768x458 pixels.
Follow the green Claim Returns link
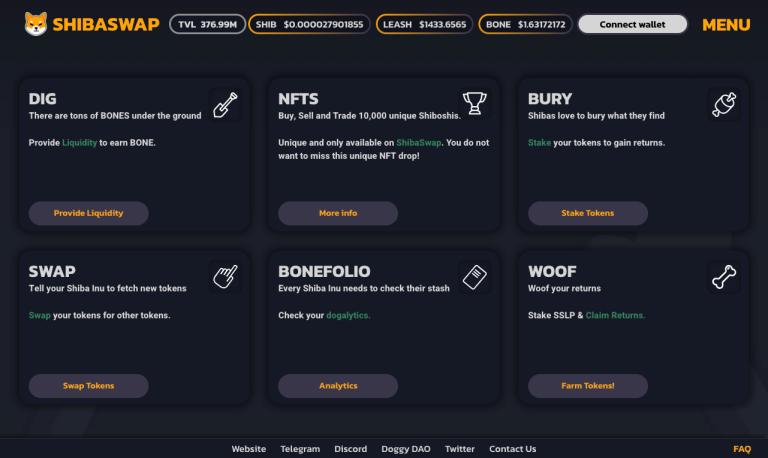(x=615, y=315)
